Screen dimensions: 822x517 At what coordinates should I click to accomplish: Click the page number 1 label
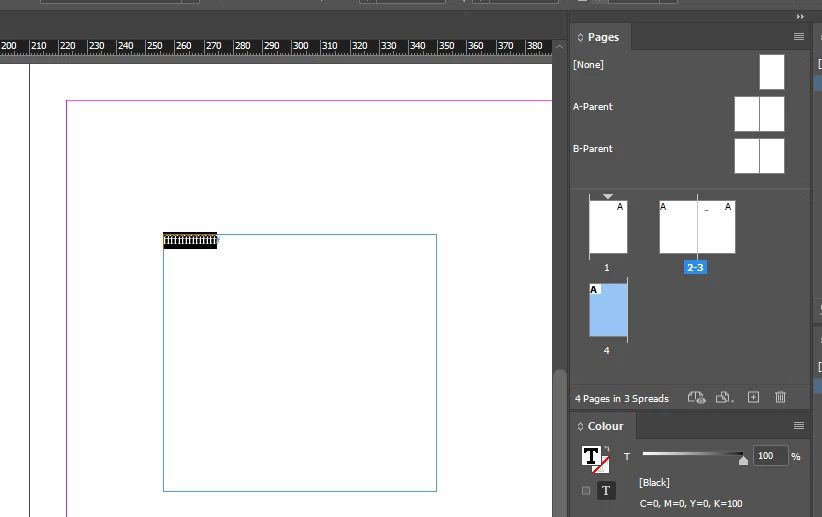[x=607, y=267]
